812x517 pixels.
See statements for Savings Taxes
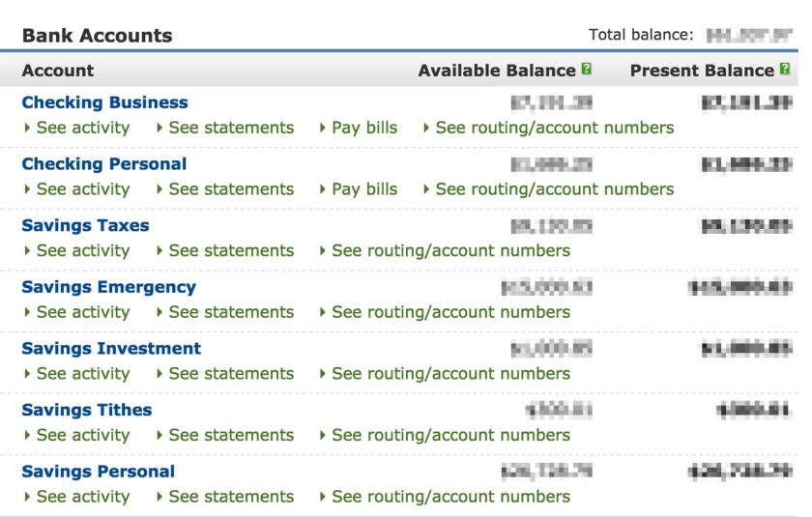click(x=230, y=250)
